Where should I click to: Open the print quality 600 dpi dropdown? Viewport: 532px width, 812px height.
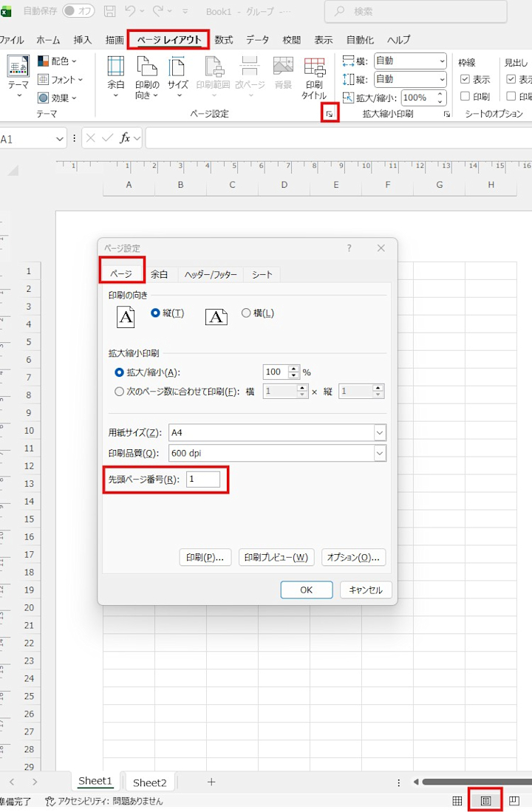click(x=380, y=453)
